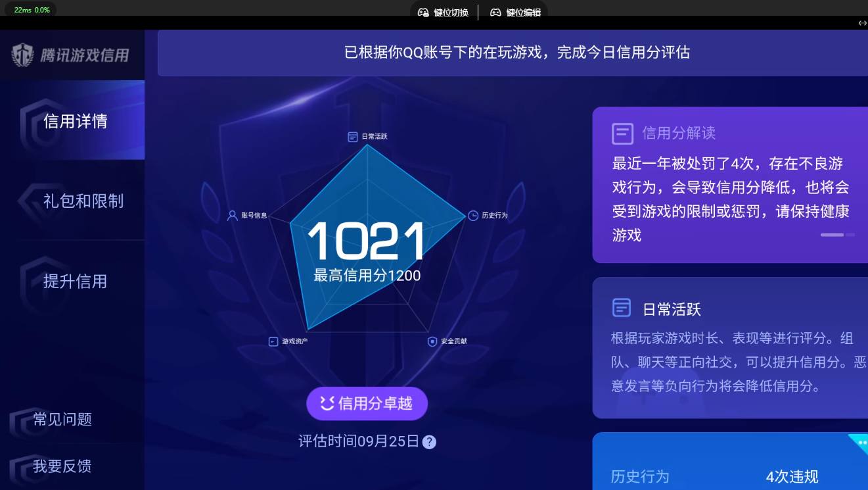Open the 键位编辑 key mapping editor
Viewport: 868px width, 490px height.
click(x=516, y=12)
